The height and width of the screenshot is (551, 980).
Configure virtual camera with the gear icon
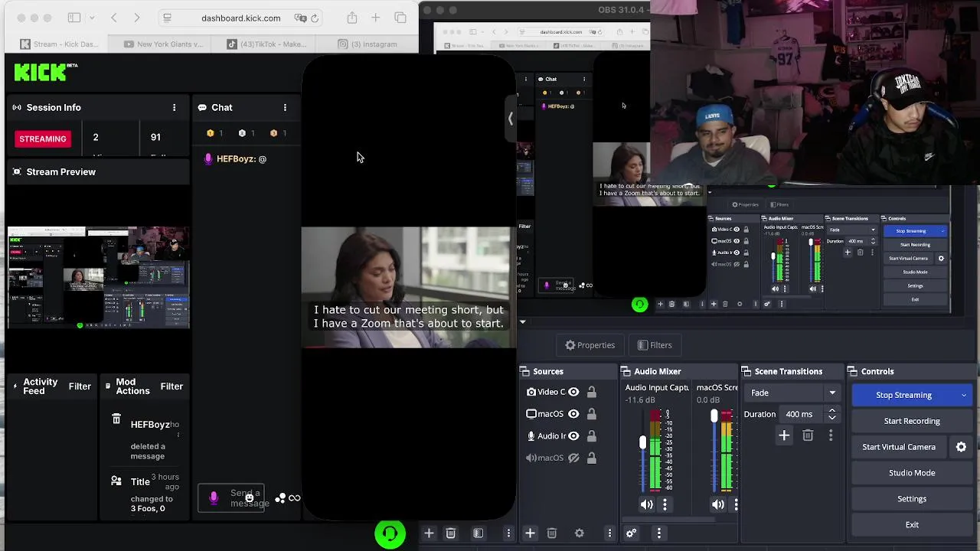(x=961, y=447)
